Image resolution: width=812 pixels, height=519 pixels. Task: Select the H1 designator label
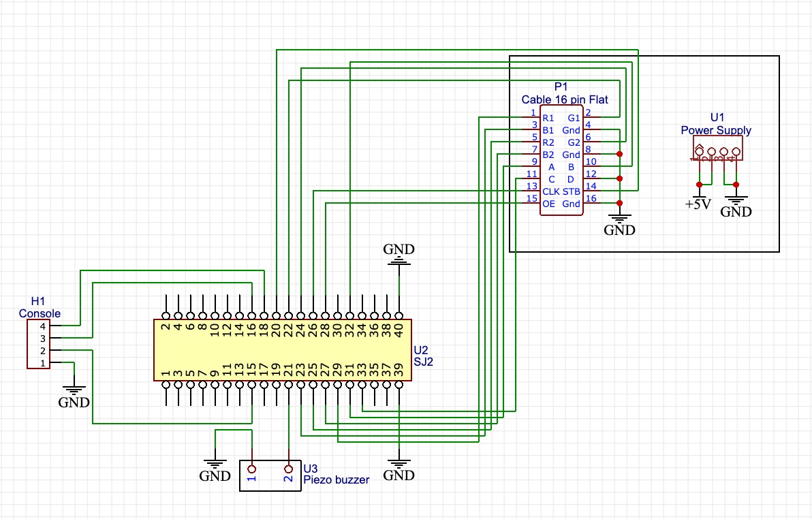click(x=37, y=301)
